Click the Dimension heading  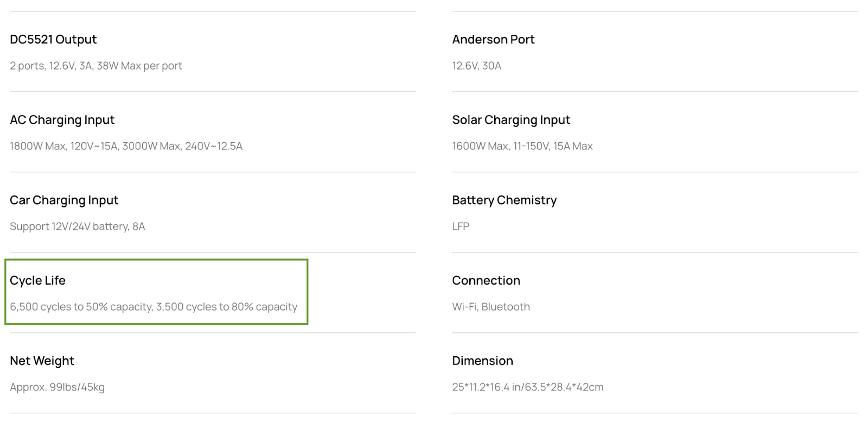[482, 361]
